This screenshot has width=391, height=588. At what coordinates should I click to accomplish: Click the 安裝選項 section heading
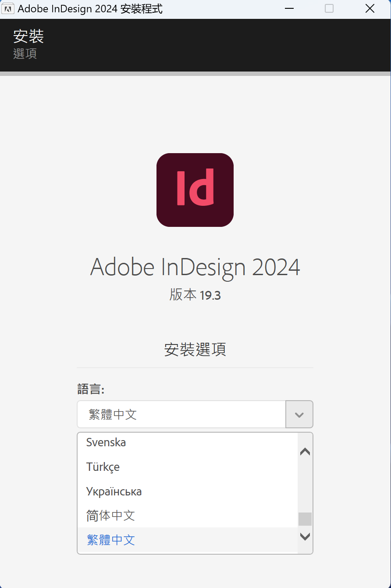195,350
